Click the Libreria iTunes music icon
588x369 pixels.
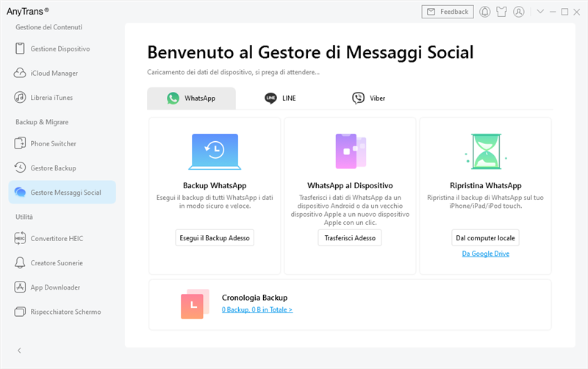point(20,98)
